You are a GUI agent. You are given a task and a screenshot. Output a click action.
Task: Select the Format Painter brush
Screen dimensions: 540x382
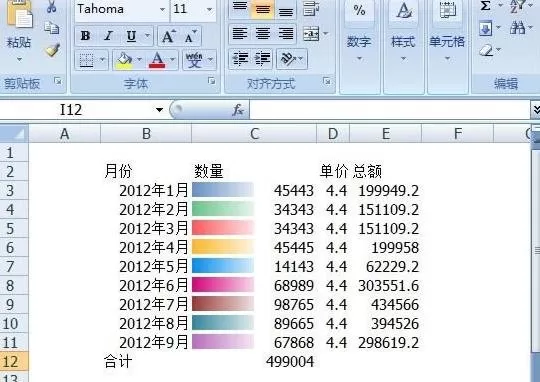52,50
